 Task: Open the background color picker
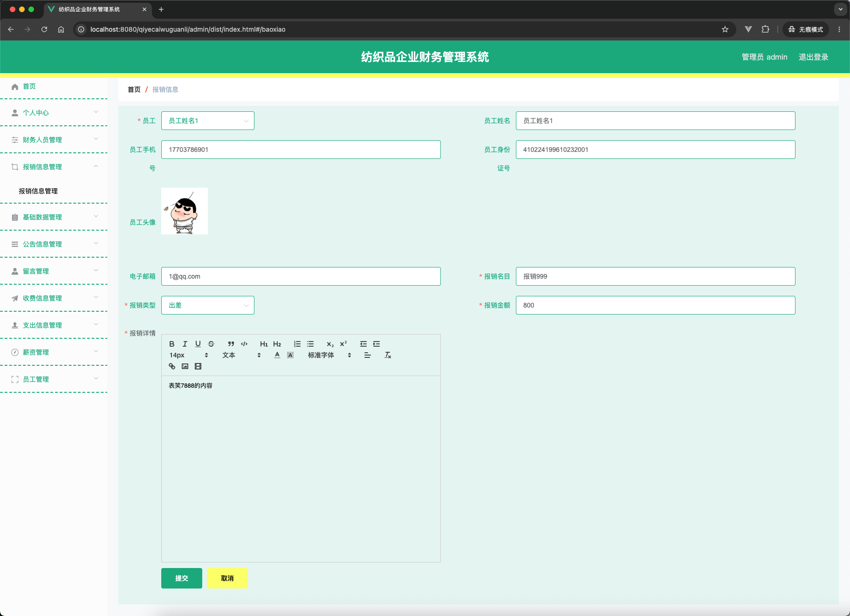pos(290,355)
